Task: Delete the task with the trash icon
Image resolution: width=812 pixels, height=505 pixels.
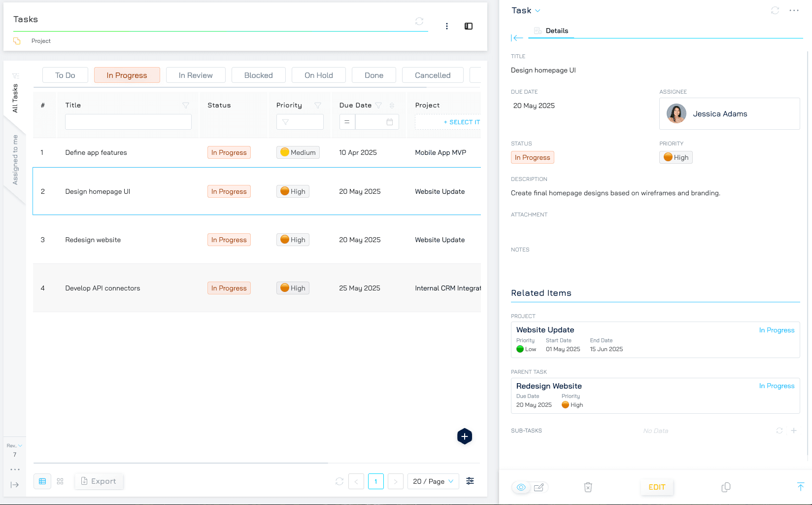Action: pyautogui.click(x=588, y=487)
